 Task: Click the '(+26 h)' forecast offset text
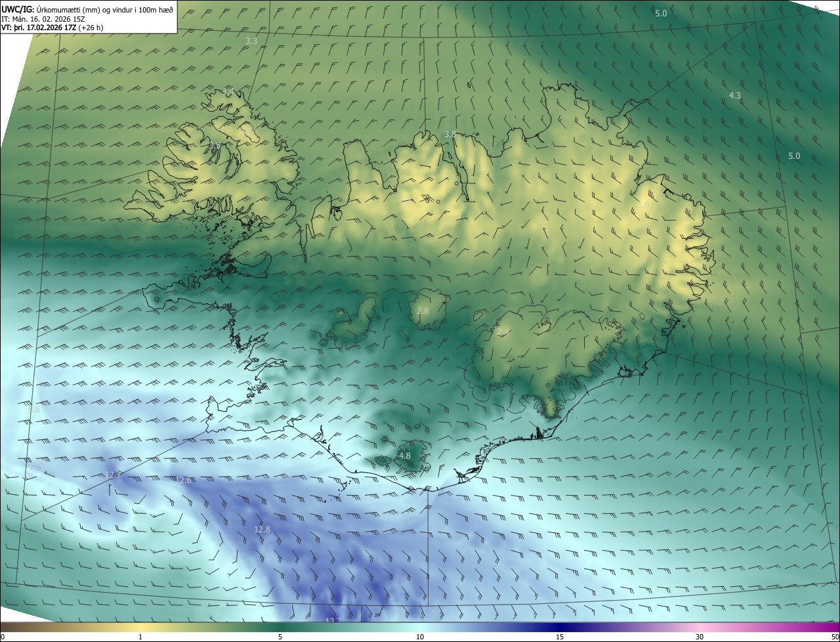[x=91, y=28]
